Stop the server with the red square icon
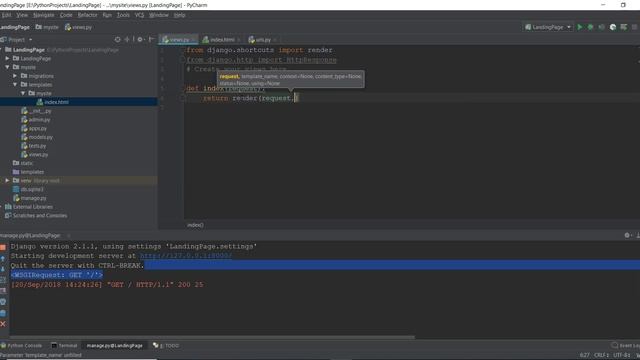This screenshot has width=640, height=360. [x=3, y=247]
